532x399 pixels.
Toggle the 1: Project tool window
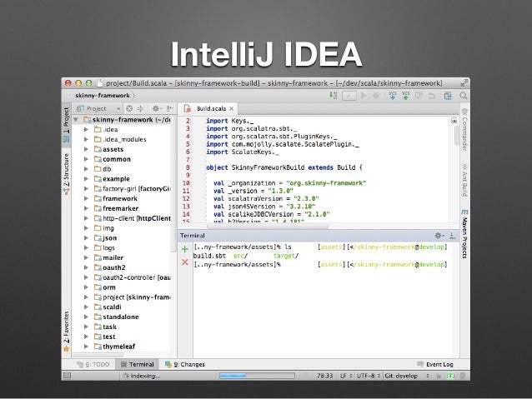coord(67,125)
